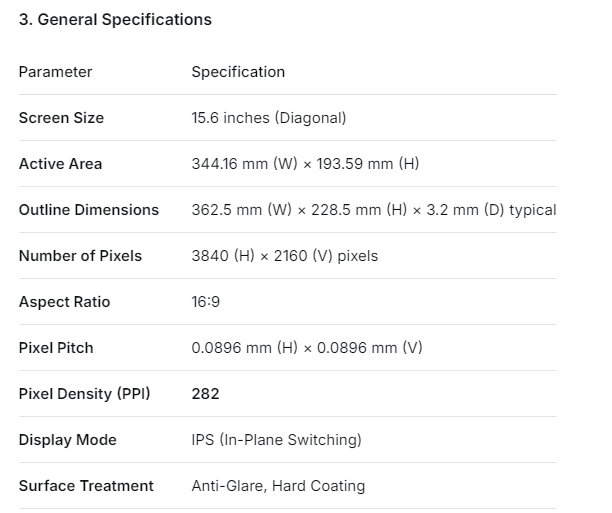The image size is (612, 513).
Task: Click the outline dimensions value starting '362.5 mm (W)'
Action: (373, 210)
